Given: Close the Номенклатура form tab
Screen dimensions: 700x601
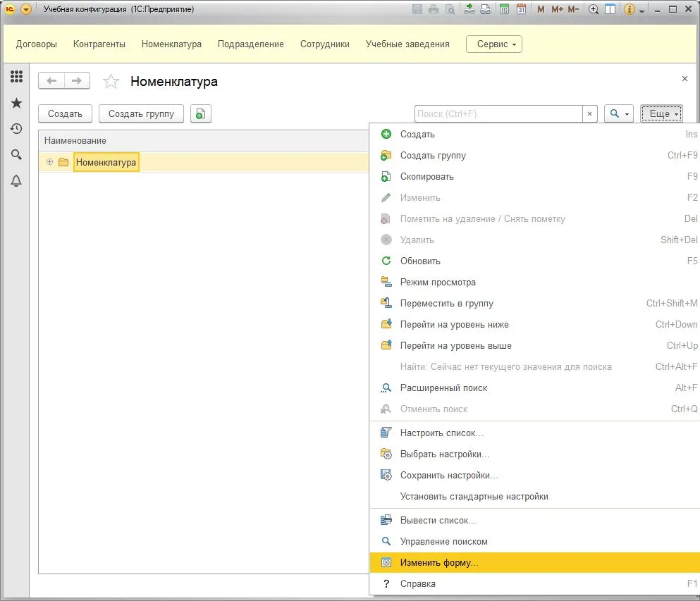Looking at the screenshot, I should (684, 78).
